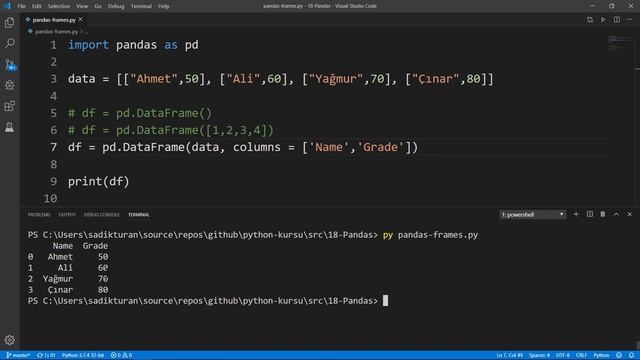Click the feedback smiley in status bar
The height and width of the screenshot is (360, 640).
(619, 355)
